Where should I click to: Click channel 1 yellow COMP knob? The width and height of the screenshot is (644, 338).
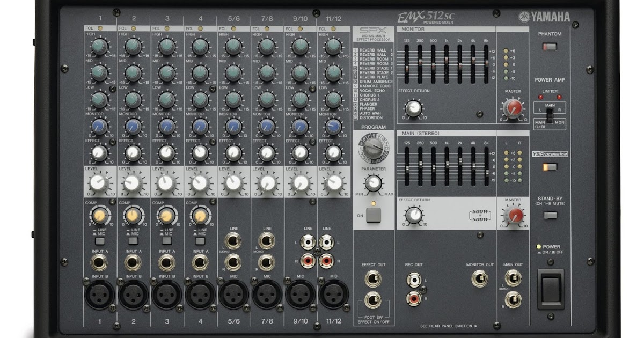click(x=99, y=216)
